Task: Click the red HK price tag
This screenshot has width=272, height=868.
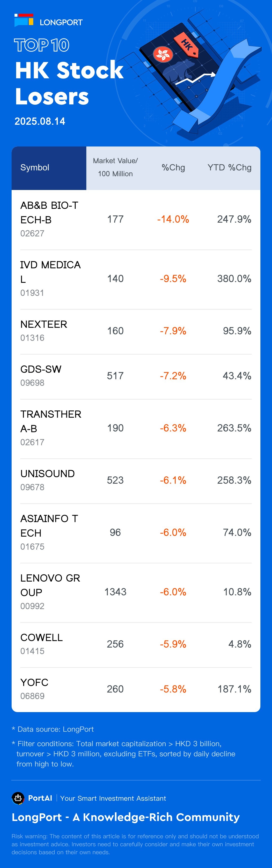Action: tap(186, 44)
